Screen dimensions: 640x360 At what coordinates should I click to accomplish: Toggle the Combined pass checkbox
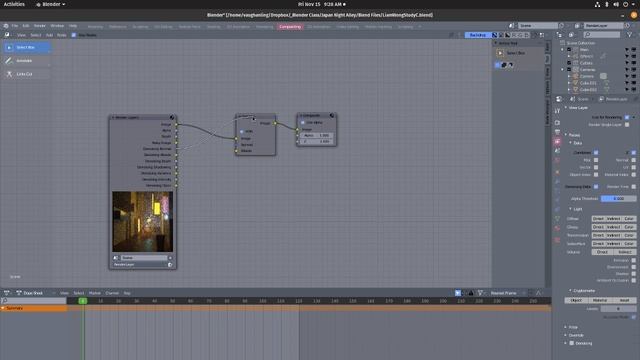596,153
